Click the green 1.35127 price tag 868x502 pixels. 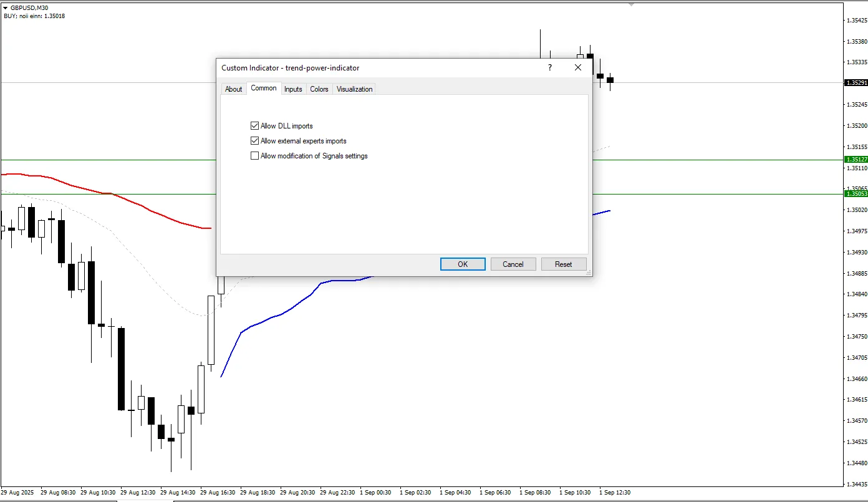(x=855, y=160)
